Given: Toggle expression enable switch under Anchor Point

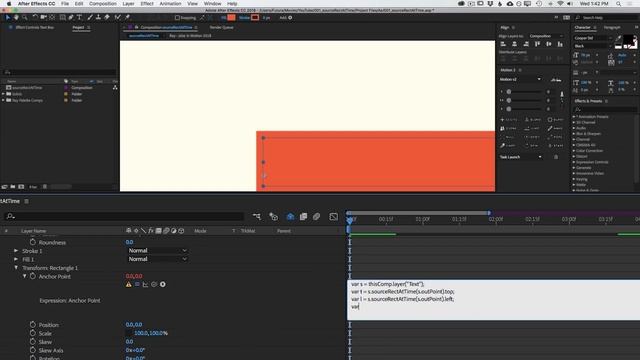Looking at the screenshot, I should (x=137, y=284).
